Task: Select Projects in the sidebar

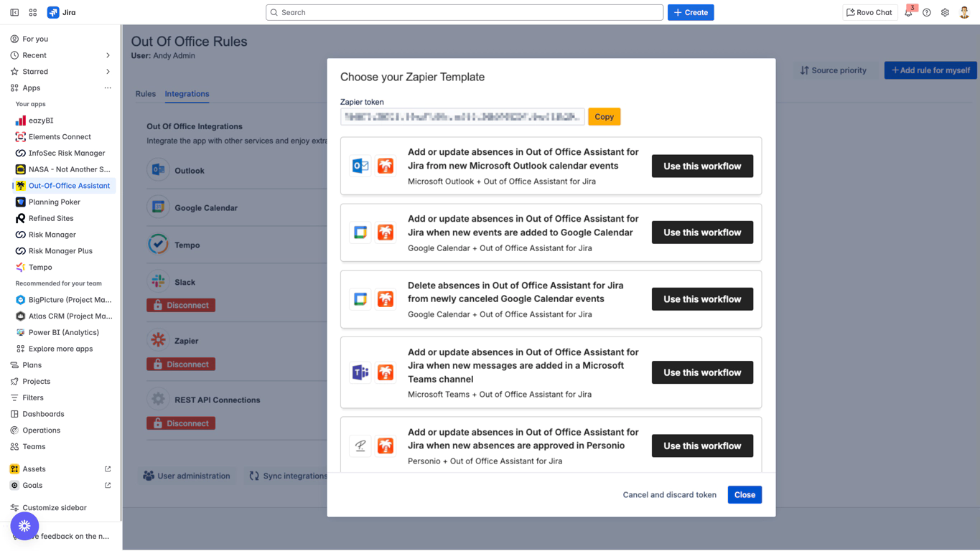Action: (x=36, y=381)
